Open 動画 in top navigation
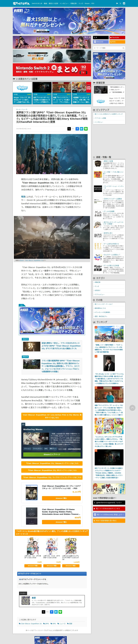Screen dimensions: 138x644 [x=45, y=4]
